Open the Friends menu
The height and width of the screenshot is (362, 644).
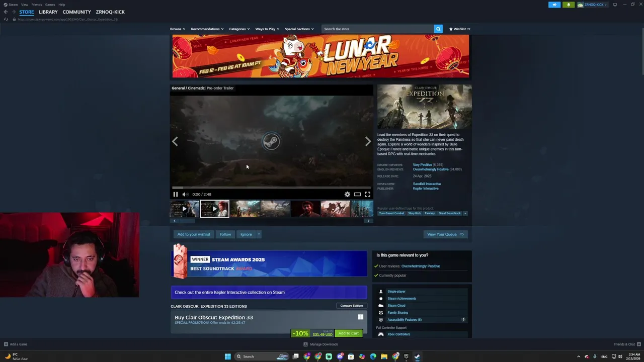click(37, 5)
